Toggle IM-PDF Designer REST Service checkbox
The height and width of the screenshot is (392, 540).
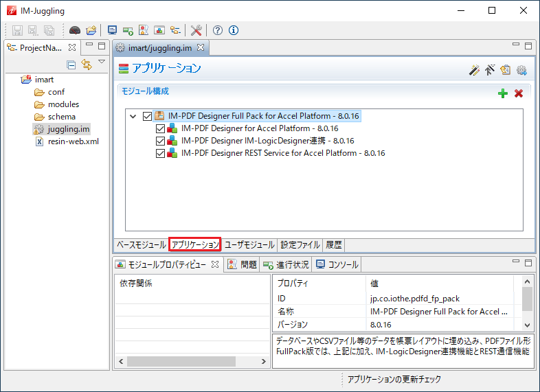(x=160, y=154)
